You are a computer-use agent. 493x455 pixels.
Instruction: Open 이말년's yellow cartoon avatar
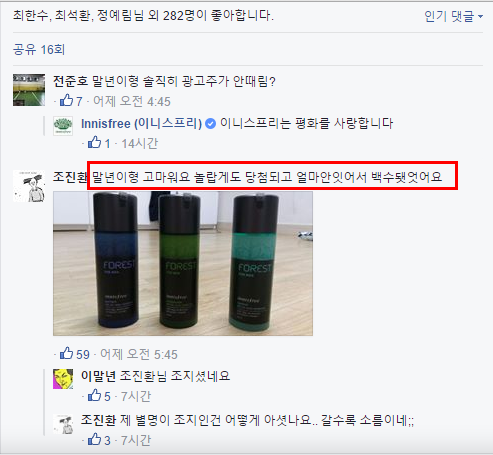[63, 379]
